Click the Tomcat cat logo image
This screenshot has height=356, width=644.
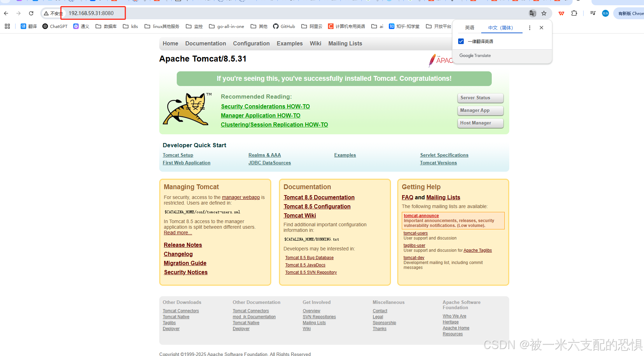pos(187,109)
